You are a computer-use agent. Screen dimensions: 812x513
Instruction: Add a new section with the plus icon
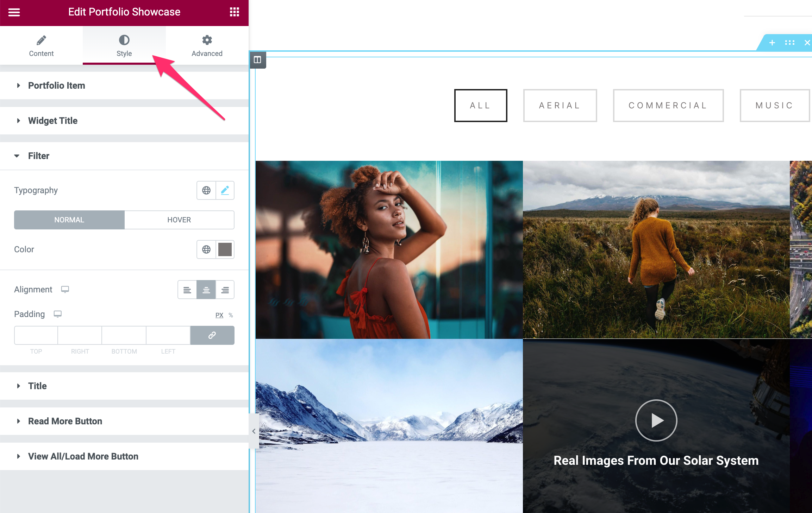772,43
